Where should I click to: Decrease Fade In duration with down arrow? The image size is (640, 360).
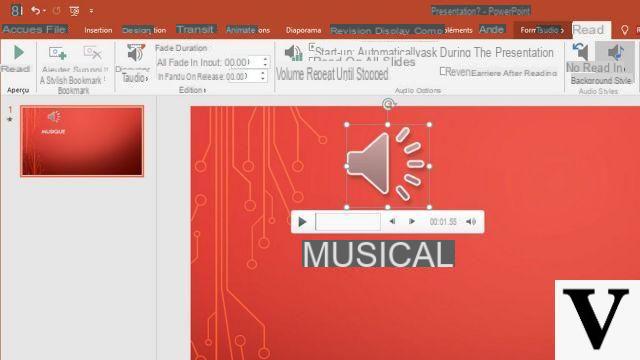[265, 65]
